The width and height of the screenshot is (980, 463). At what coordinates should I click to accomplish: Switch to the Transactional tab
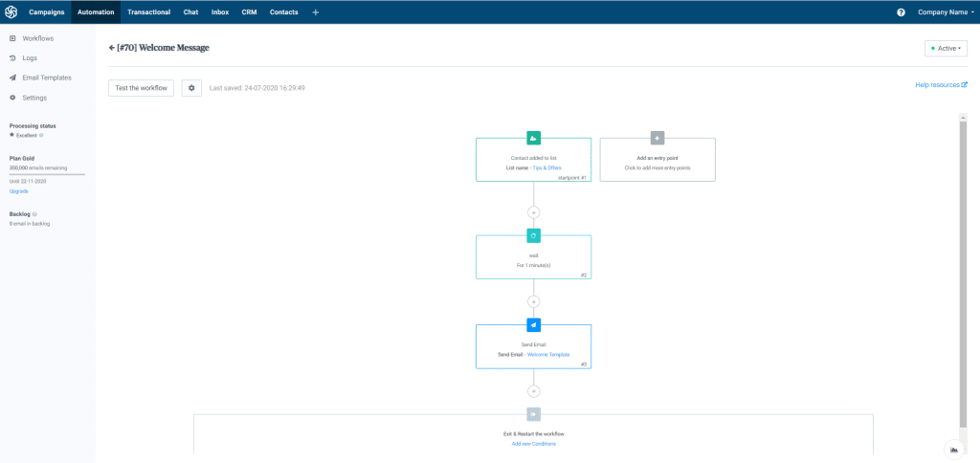148,12
